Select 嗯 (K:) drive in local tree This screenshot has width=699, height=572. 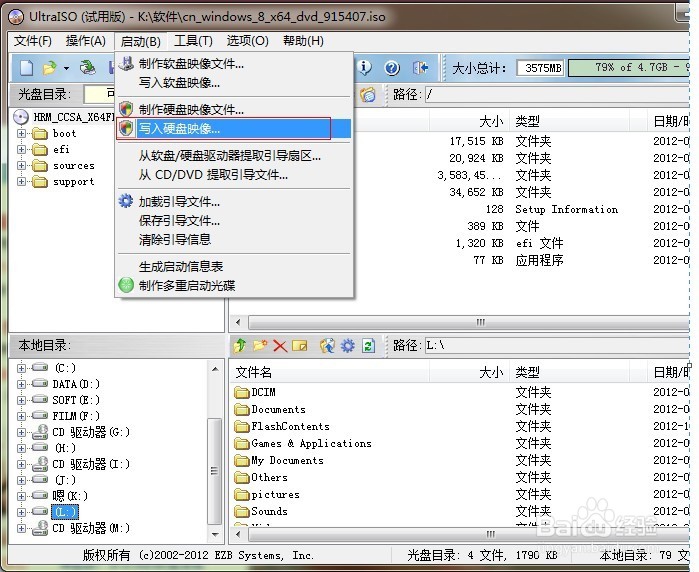70,496
